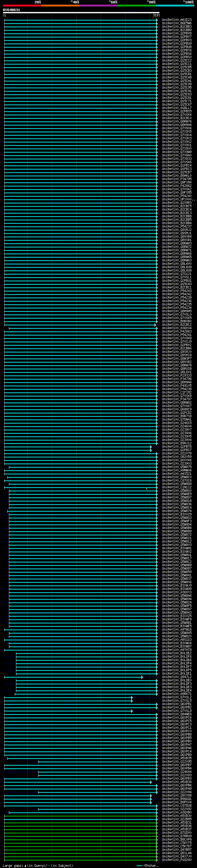
Task: Select label UniRef100_P18240
Action: click(x=176, y=860)
